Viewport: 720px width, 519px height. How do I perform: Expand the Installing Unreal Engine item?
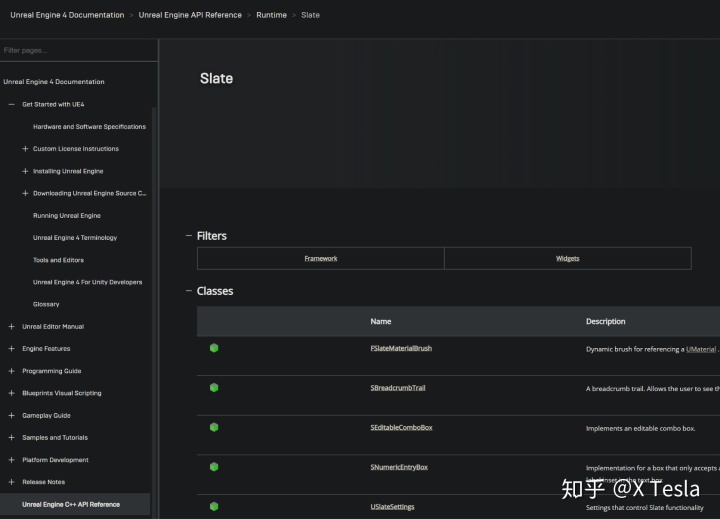pos(25,171)
